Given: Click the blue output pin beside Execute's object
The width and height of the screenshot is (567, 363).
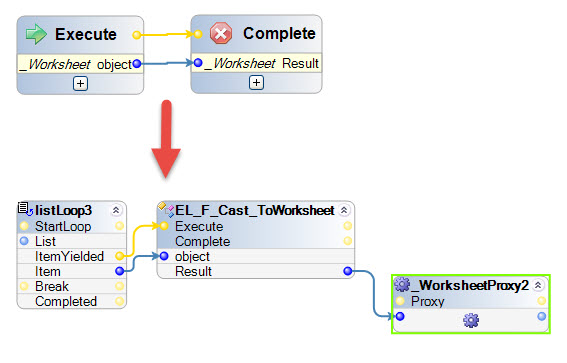Looking at the screenshot, I should (x=137, y=64).
